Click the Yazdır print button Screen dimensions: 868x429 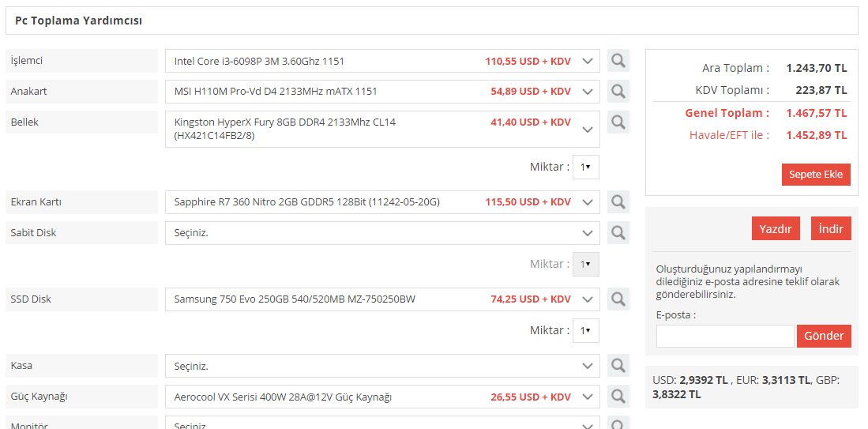pos(776,228)
